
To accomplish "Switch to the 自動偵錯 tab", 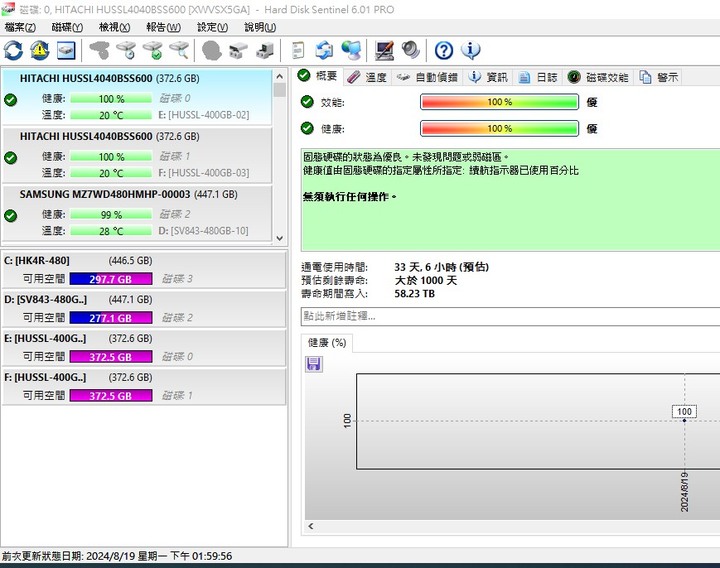I will 427,77.
